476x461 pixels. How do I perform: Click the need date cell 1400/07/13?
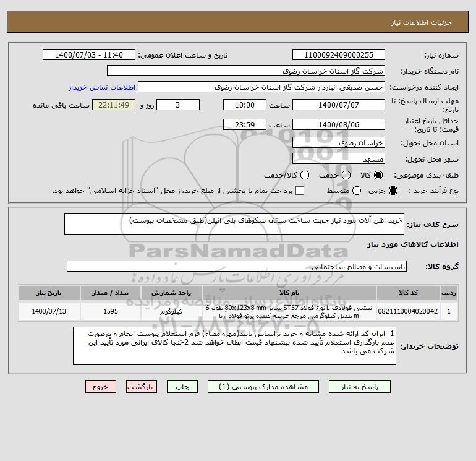pos(49,311)
